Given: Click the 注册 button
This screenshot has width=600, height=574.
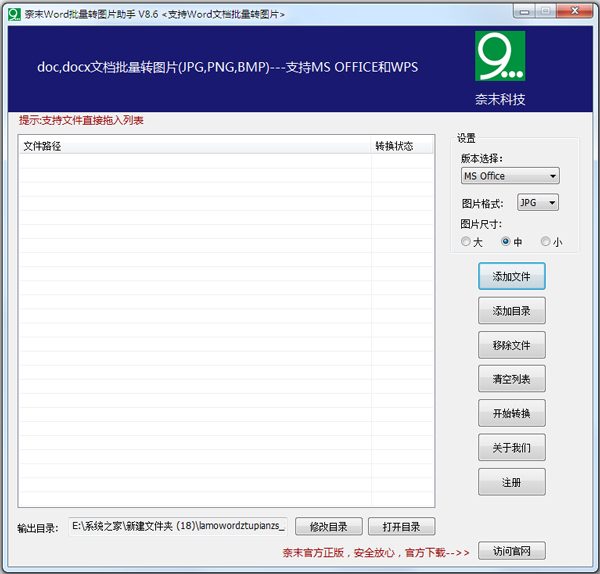Looking at the screenshot, I should click(x=512, y=482).
